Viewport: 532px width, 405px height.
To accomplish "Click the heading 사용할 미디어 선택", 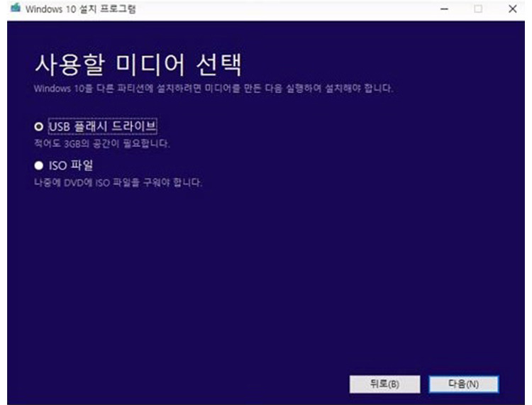I will point(138,65).
